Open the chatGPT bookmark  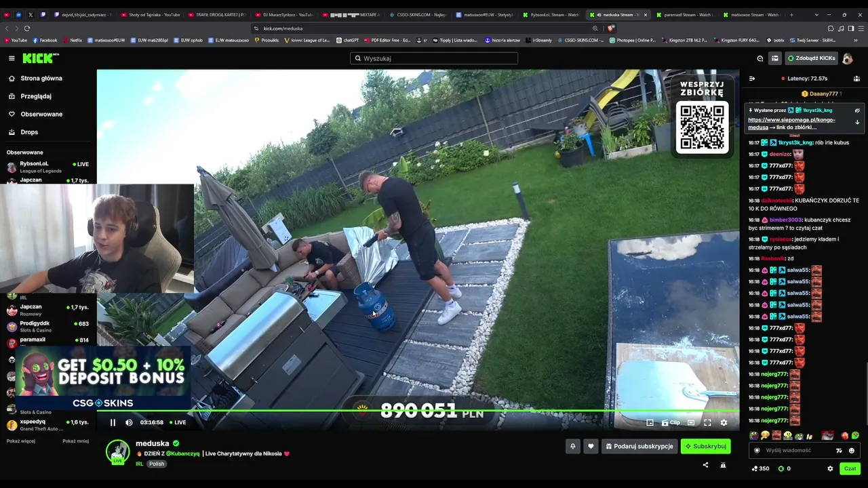pyautogui.click(x=347, y=40)
